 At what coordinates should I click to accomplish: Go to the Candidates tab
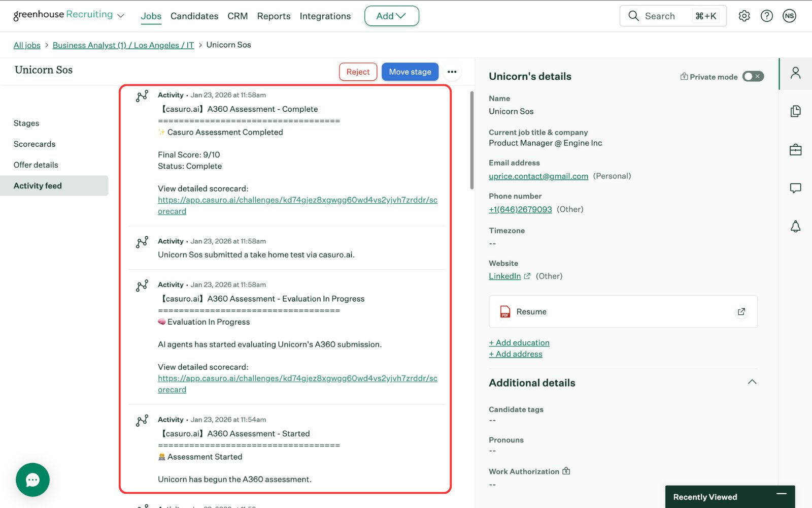click(x=194, y=16)
